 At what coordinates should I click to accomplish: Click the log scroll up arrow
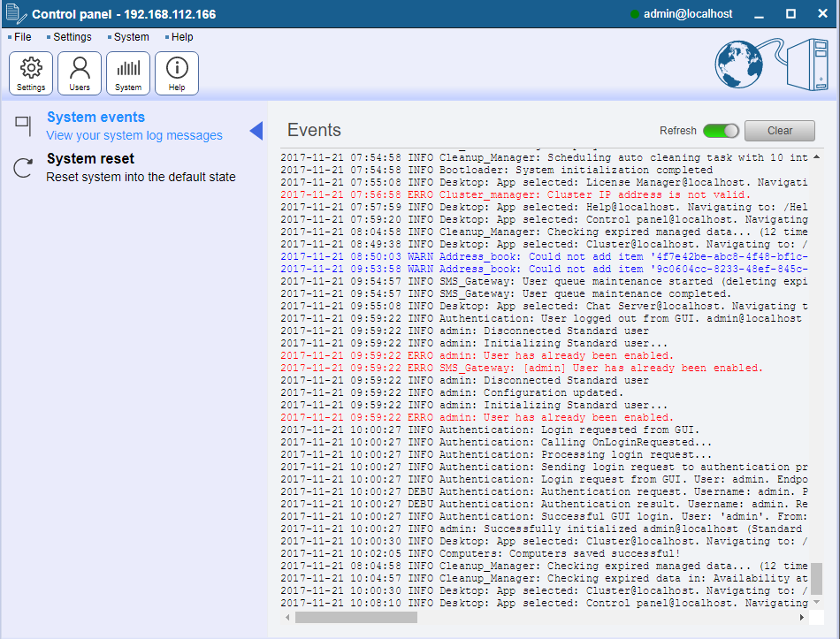(816, 157)
